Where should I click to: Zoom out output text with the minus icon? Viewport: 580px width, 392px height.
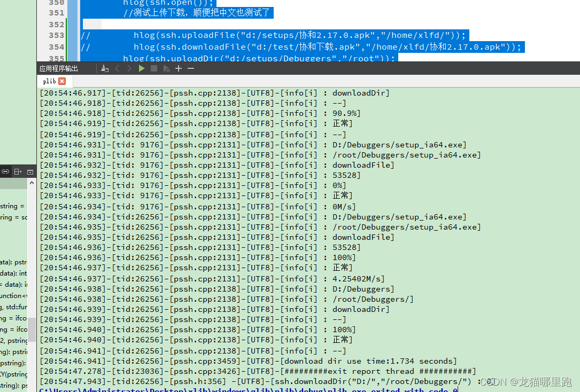tap(191, 69)
